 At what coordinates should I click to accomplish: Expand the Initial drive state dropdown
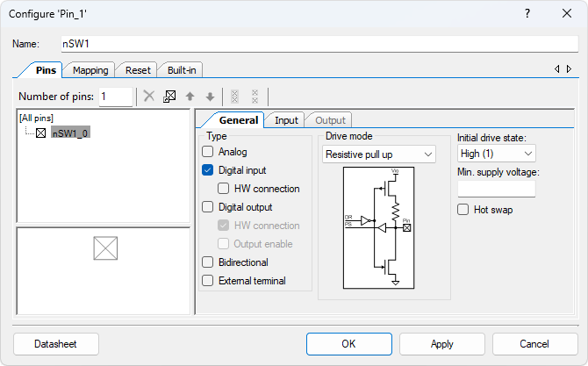[496, 154]
